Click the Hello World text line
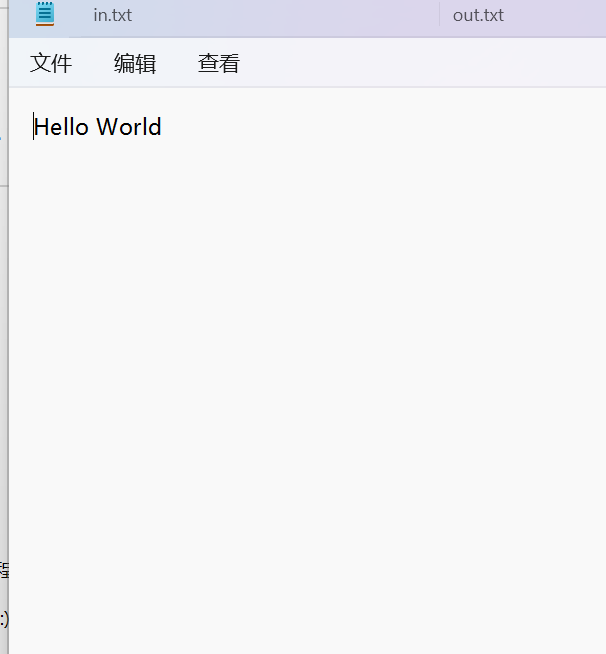Viewport: 606px width, 654px height. [98, 127]
